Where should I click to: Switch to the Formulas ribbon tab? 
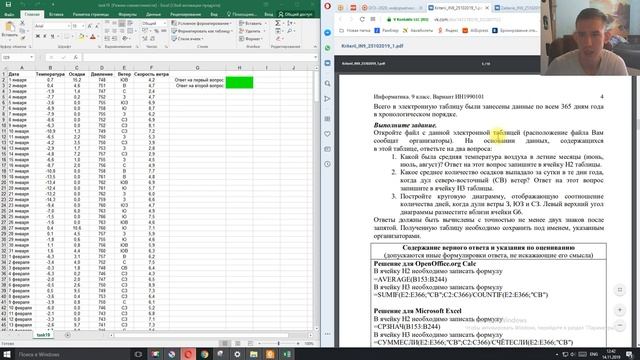[127, 14]
